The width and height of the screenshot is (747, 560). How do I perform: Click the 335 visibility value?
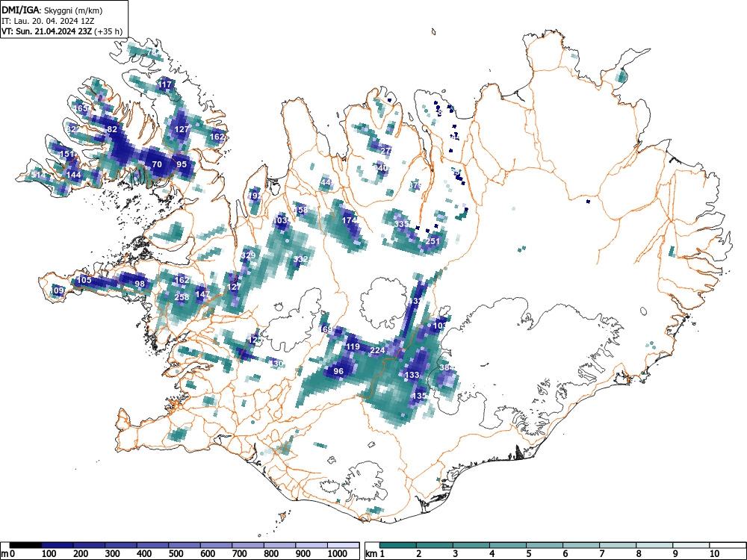point(402,224)
